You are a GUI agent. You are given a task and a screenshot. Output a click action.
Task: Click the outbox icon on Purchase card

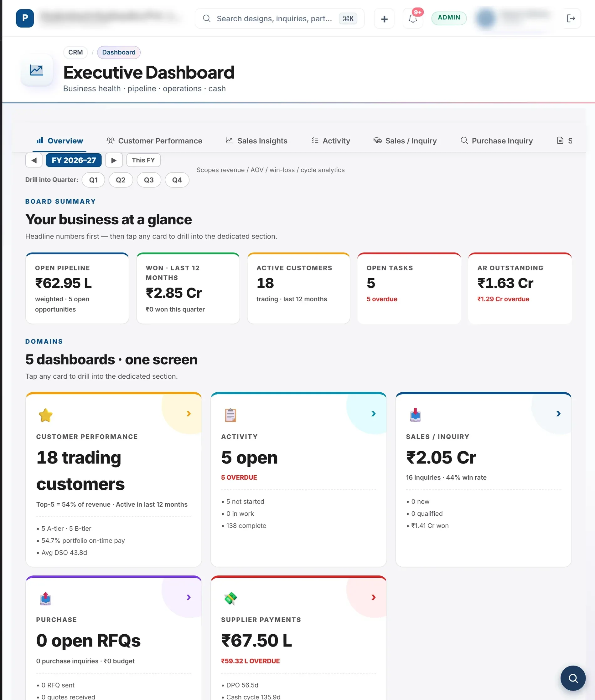(x=45, y=598)
